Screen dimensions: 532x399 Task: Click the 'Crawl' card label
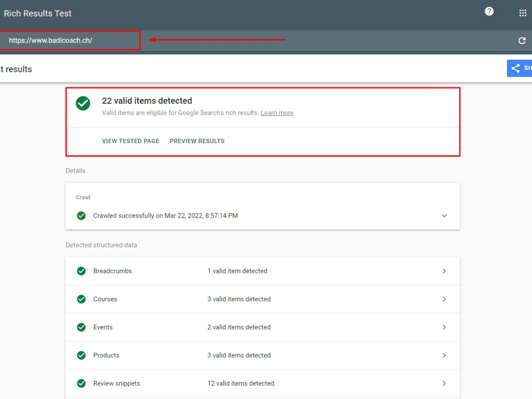click(83, 197)
